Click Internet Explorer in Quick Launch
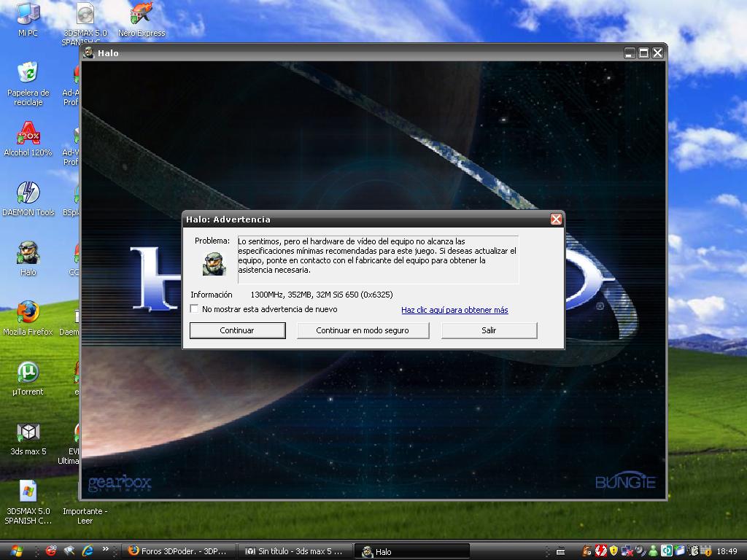 click(88, 551)
